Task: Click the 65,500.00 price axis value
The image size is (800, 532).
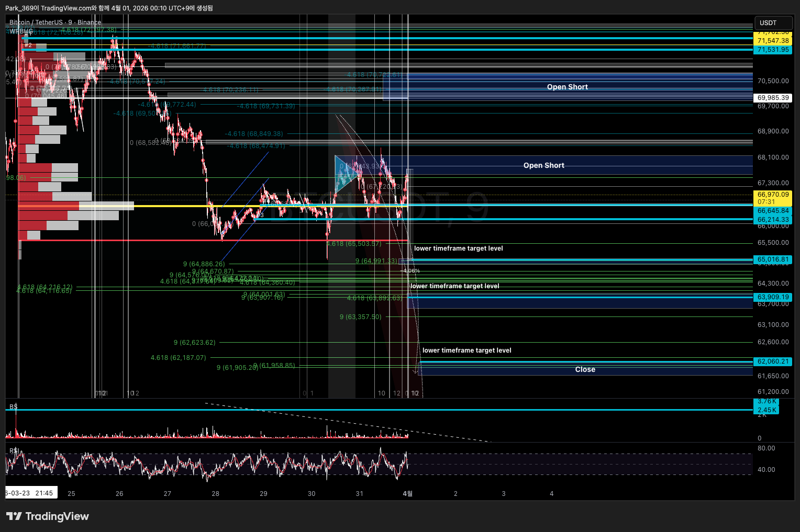Action: coord(773,243)
